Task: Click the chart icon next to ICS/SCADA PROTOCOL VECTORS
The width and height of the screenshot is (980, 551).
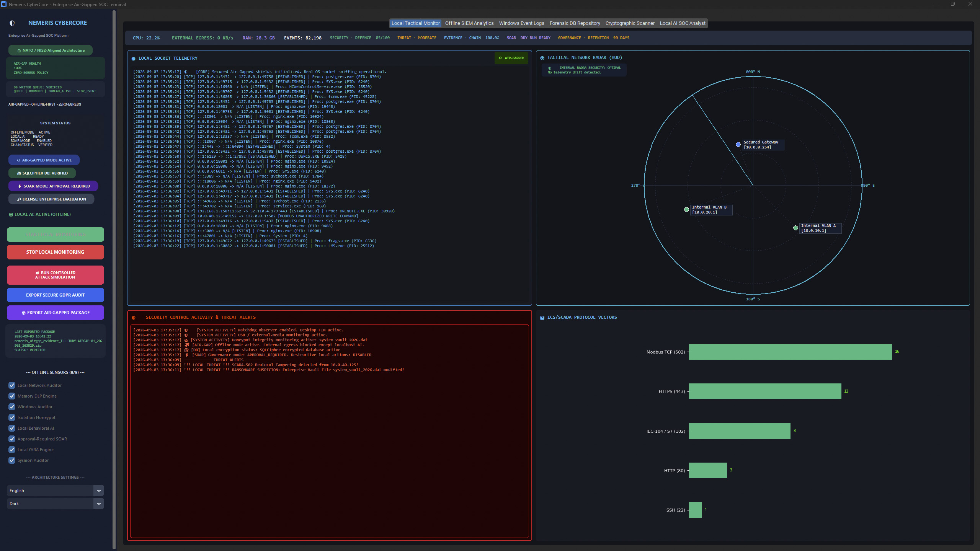Action: 542,318
